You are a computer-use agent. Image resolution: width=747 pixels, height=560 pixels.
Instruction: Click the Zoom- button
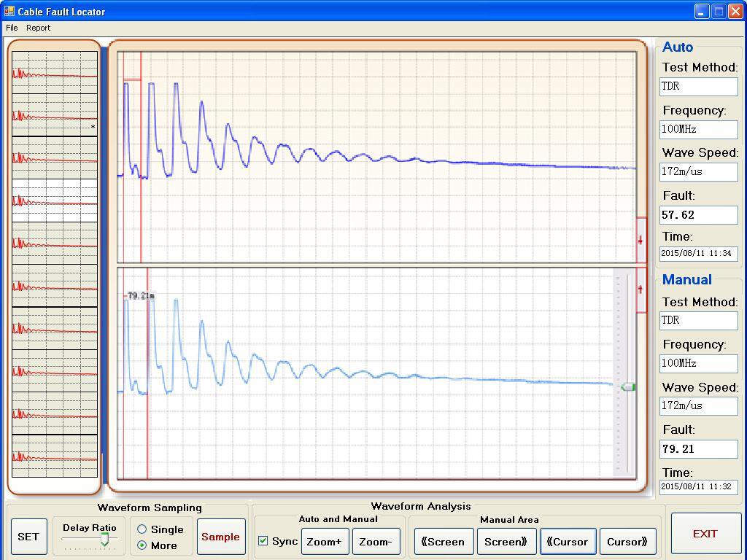point(376,542)
